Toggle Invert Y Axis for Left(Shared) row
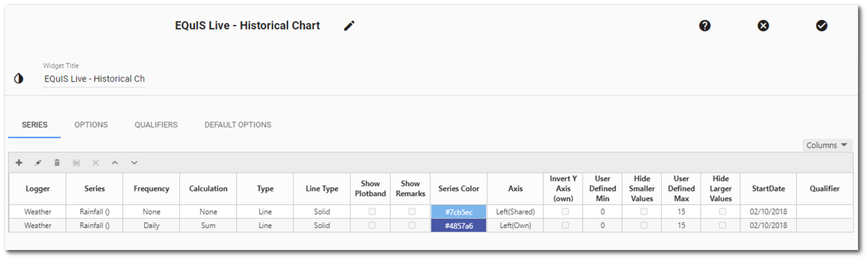The height and width of the screenshot is (260, 868). [x=565, y=212]
